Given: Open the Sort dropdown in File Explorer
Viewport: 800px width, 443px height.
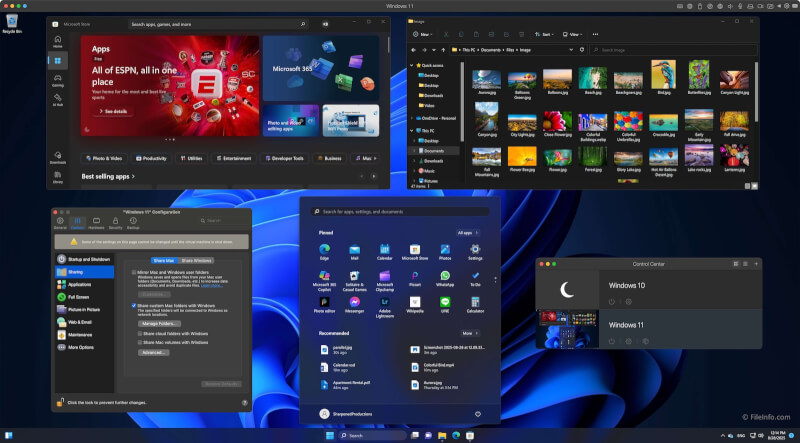Looking at the screenshot, I should click(x=545, y=34).
